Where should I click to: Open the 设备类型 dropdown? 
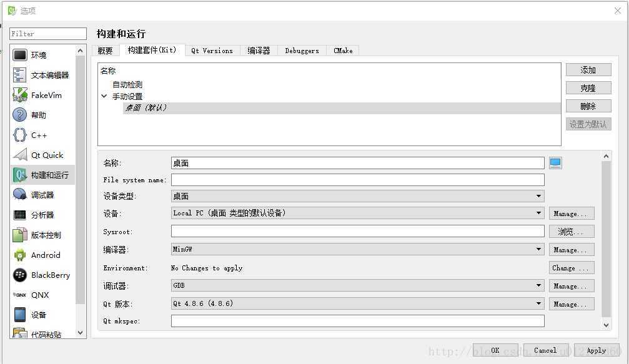(357, 196)
